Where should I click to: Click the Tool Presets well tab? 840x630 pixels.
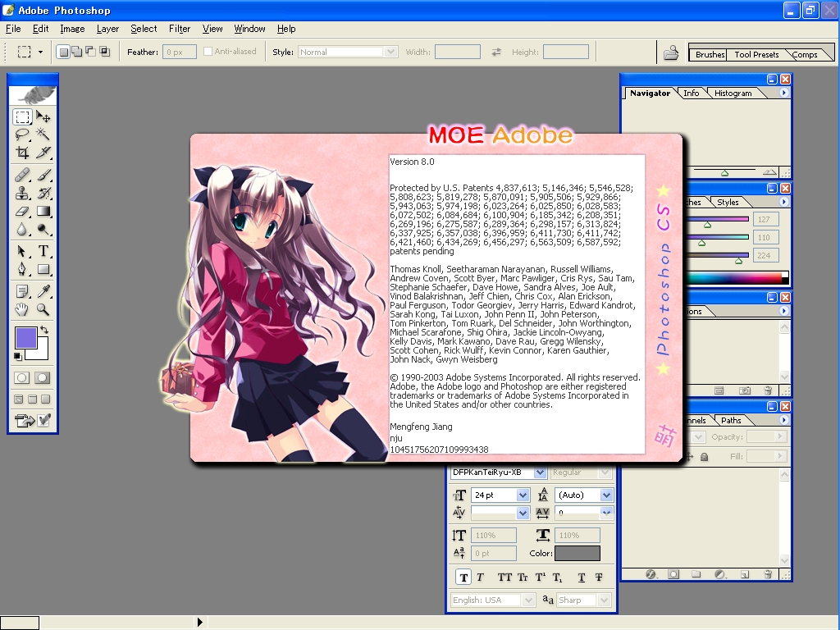(x=756, y=55)
